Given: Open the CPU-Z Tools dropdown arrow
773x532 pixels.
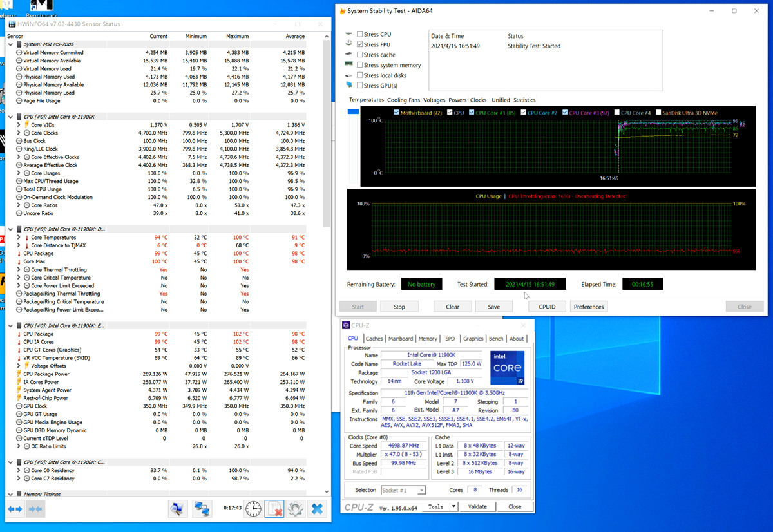Looking at the screenshot, I should (453, 506).
